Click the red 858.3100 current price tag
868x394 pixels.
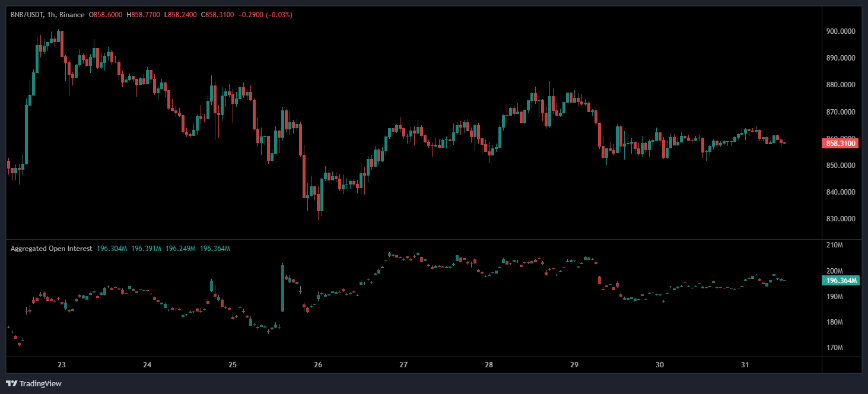tap(841, 143)
